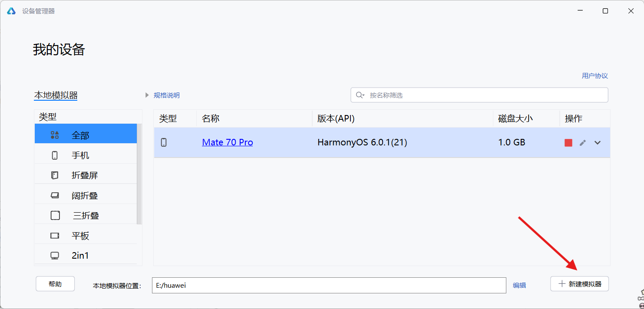Click 操作 column header
Image resolution: width=644 pixels, height=309 pixels.
pos(585,118)
